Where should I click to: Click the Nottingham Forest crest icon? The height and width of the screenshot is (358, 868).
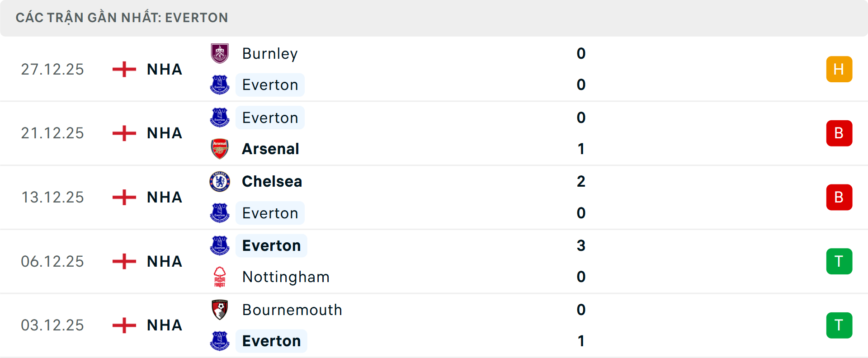point(220,277)
